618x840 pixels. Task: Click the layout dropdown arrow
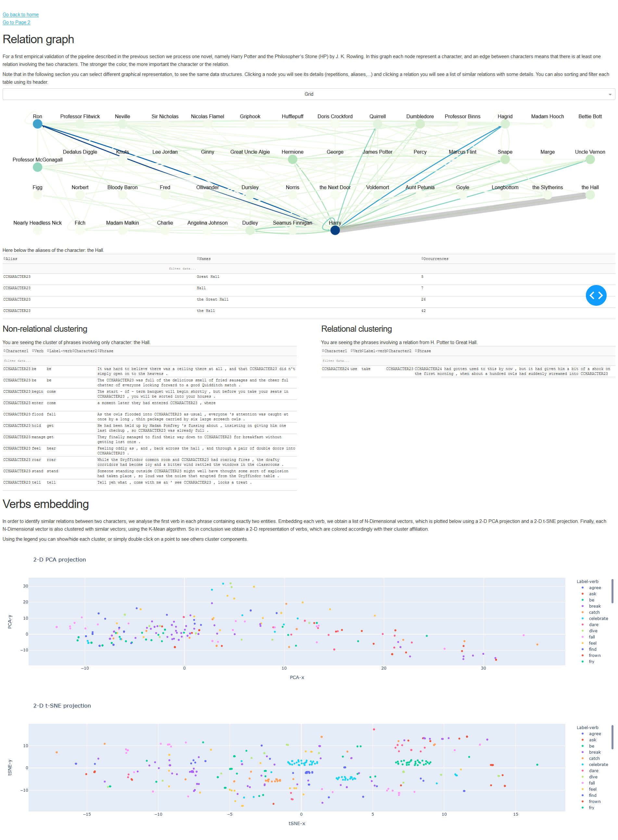coord(610,94)
